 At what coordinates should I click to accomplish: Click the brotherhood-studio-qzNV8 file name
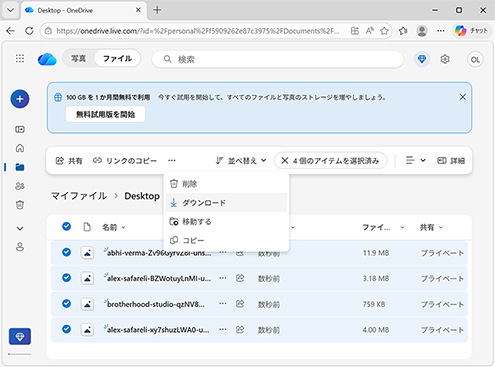point(156,304)
